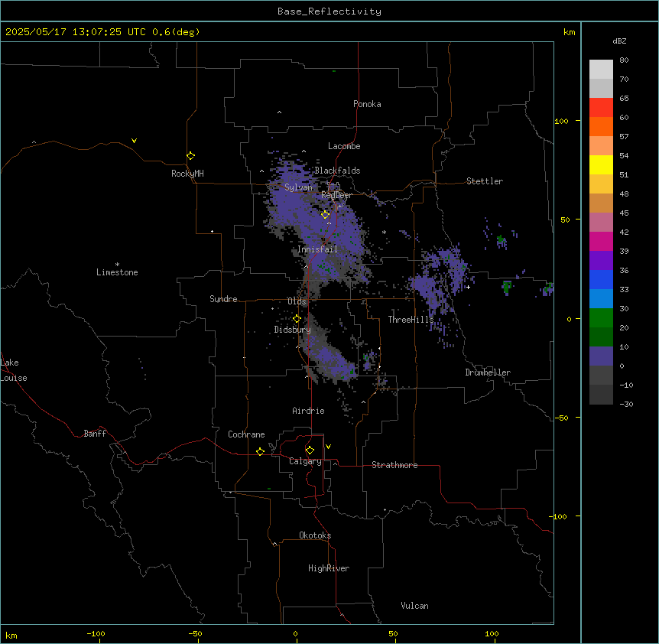Image resolution: width=659 pixels, height=644 pixels.
Task: Select the purple 36-39 dBZ legend swatch
Action: coord(601,261)
